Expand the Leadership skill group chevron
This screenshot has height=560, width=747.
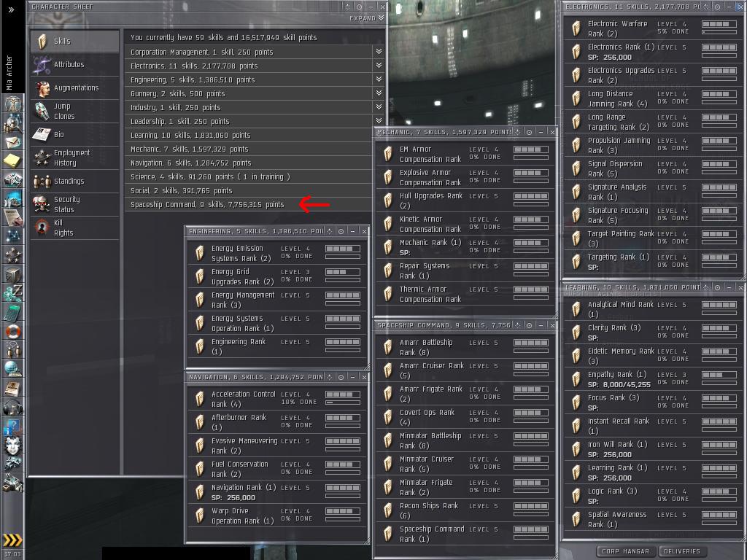[379, 120]
